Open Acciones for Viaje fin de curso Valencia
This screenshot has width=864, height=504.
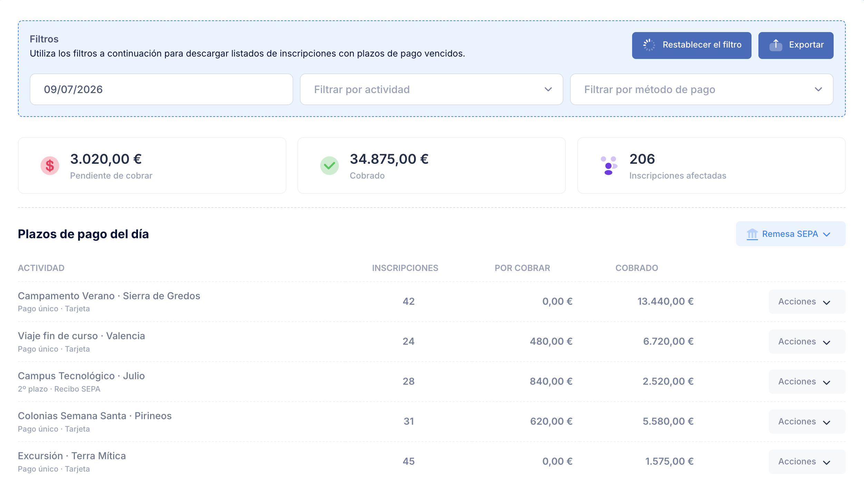[807, 342]
